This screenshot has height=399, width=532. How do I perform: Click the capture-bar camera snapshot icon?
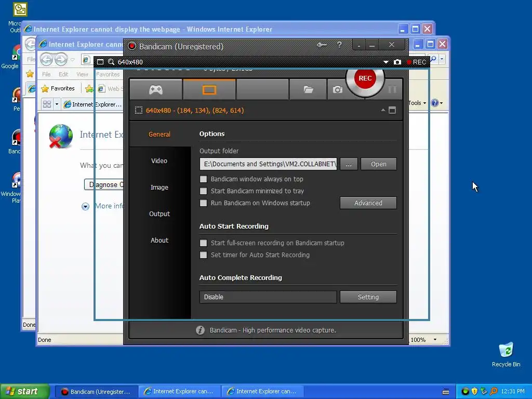tap(397, 62)
